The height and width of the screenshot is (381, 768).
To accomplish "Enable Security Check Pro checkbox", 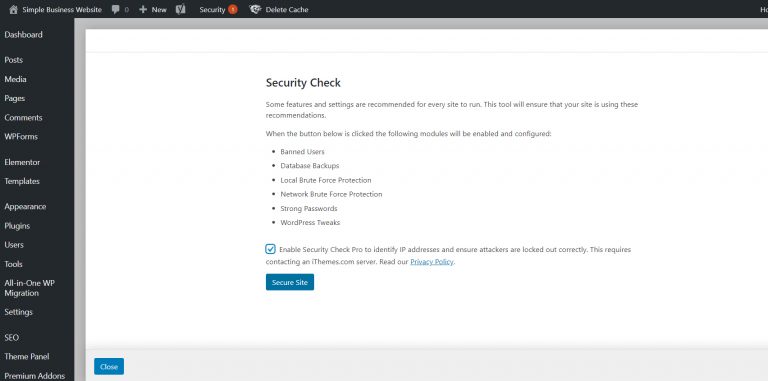I will [x=270, y=249].
